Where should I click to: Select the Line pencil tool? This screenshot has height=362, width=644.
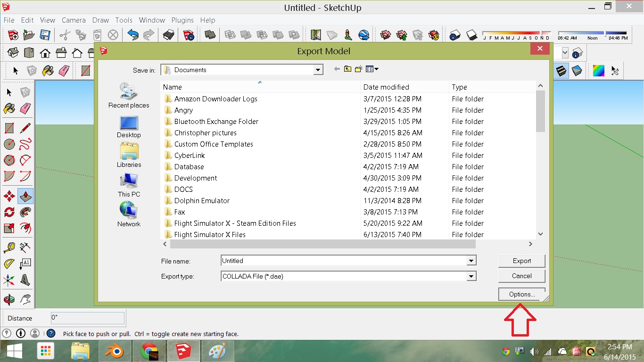click(x=25, y=128)
